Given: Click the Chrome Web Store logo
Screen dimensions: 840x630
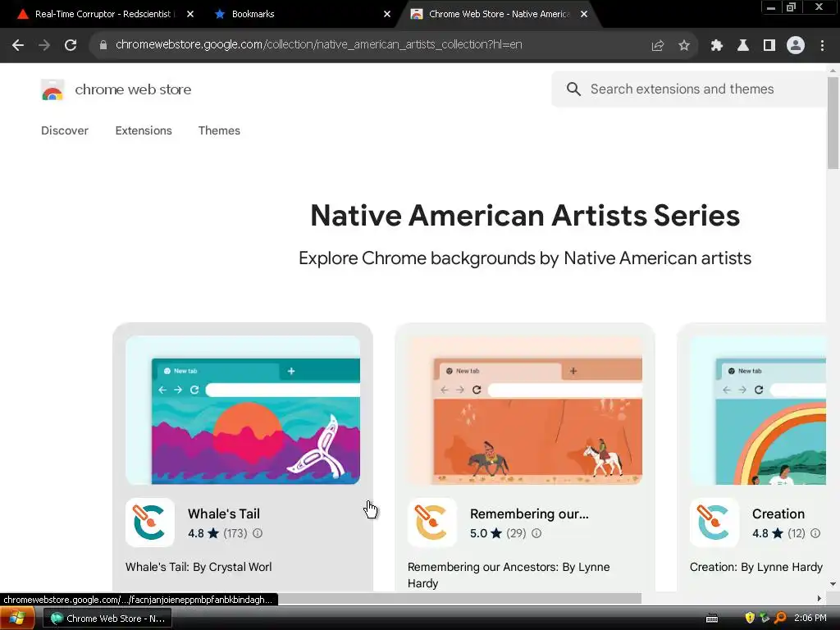Looking at the screenshot, I should coord(52,89).
